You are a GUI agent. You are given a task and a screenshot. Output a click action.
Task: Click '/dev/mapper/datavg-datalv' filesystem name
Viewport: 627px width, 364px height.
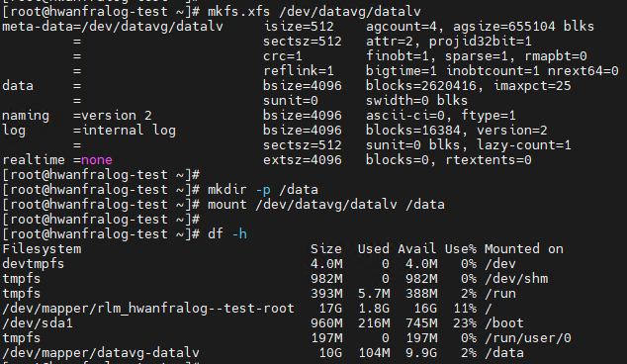coord(101,353)
